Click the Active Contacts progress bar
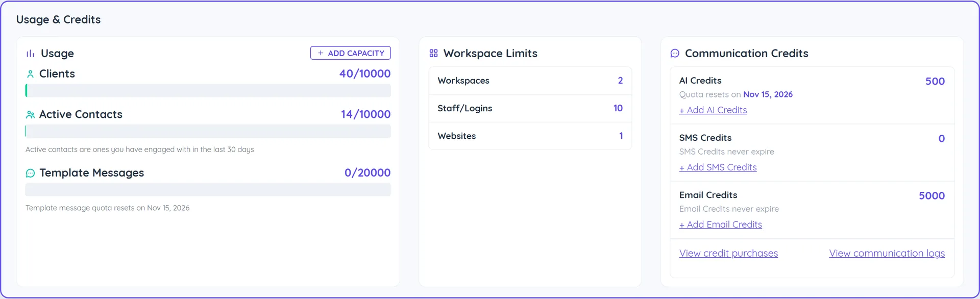 pos(208,131)
